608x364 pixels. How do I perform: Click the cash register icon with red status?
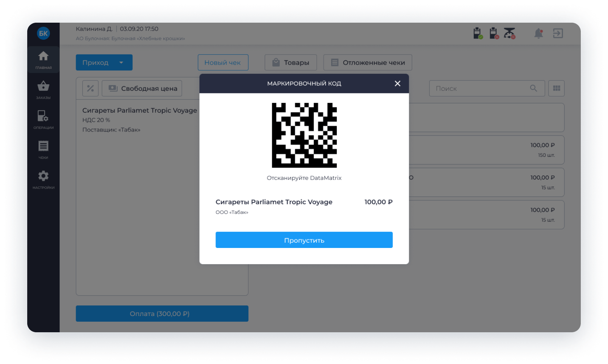coord(494,33)
